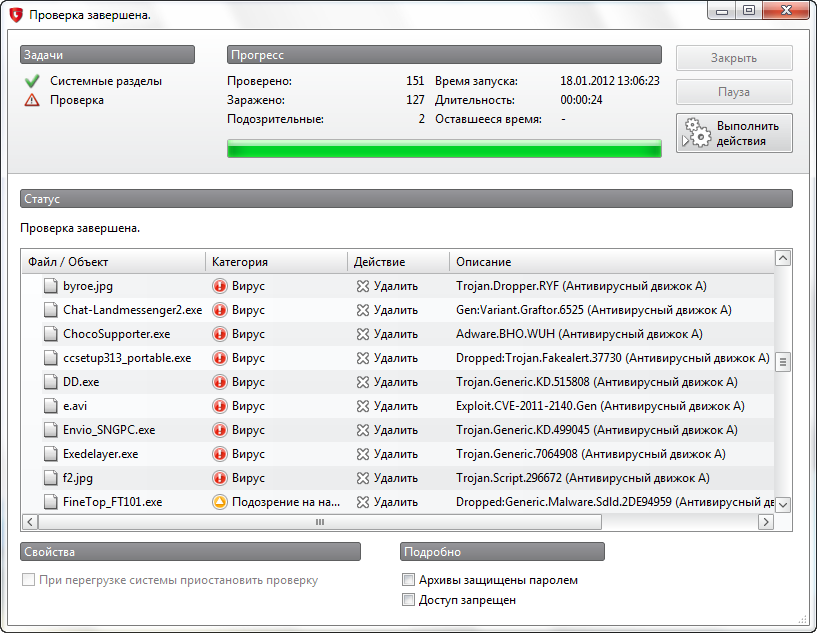Click the Закрыть button
Image resolution: width=817 pixels, height=633 pixels.
pyautogui.click(x=734, y=58)
